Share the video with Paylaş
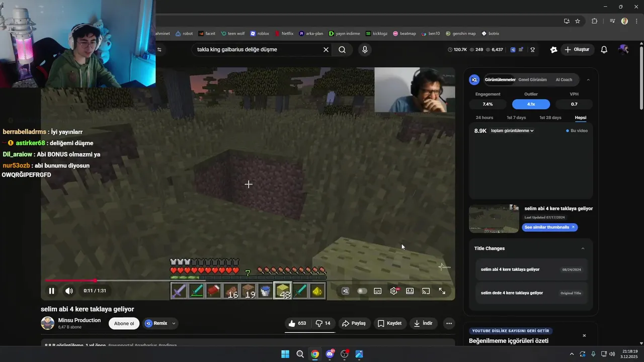 click(x=354, y=323)
